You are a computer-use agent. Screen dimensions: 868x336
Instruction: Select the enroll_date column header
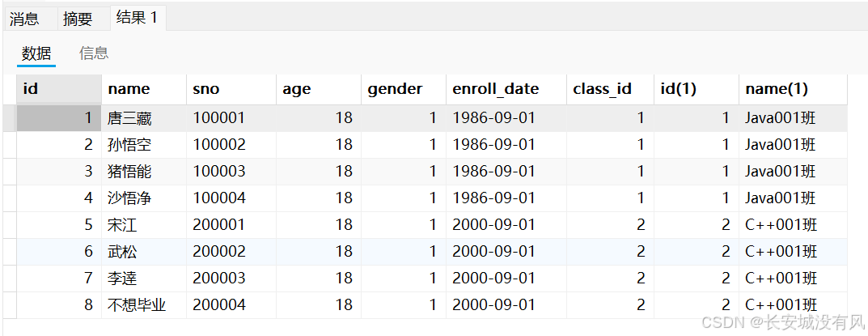coord(496,89)
